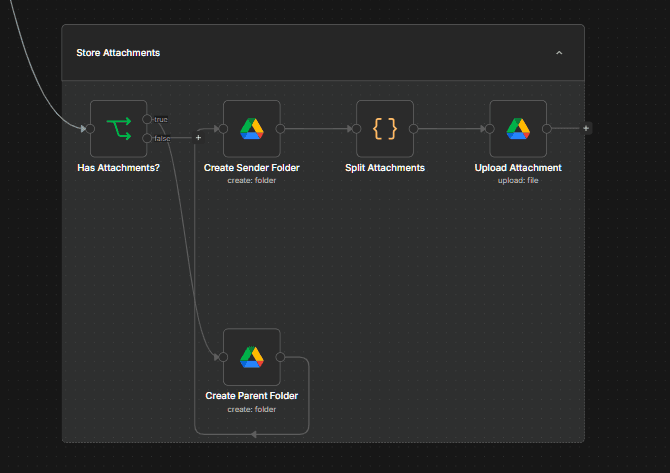Image resolution: width=670 pixels, height=473 pixels.
Task: Click the Create Sender Folder label text
Action: pyautogui.click(x=252, y=168)
